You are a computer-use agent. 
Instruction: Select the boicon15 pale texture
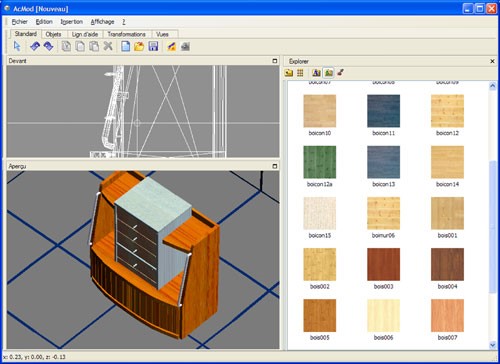point(320,213)
